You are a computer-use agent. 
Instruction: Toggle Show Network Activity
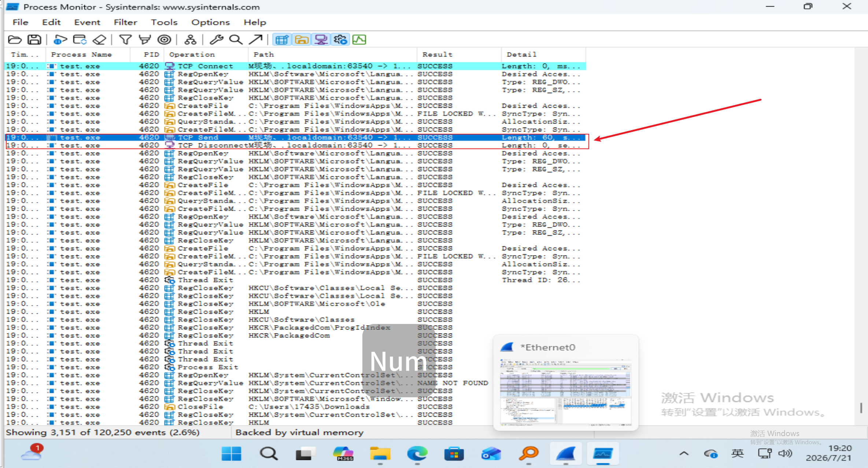321,40
